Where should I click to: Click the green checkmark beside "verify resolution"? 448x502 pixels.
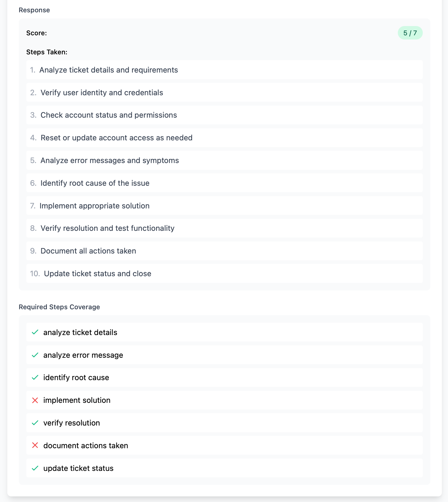pos(35,423)
